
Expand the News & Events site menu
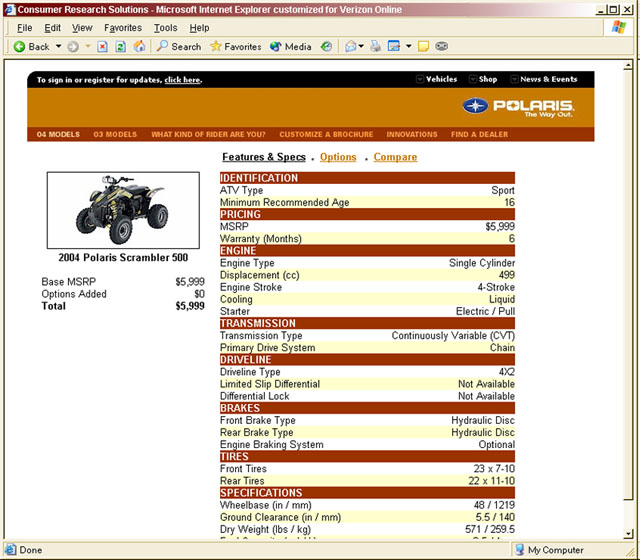pos(544,79)
